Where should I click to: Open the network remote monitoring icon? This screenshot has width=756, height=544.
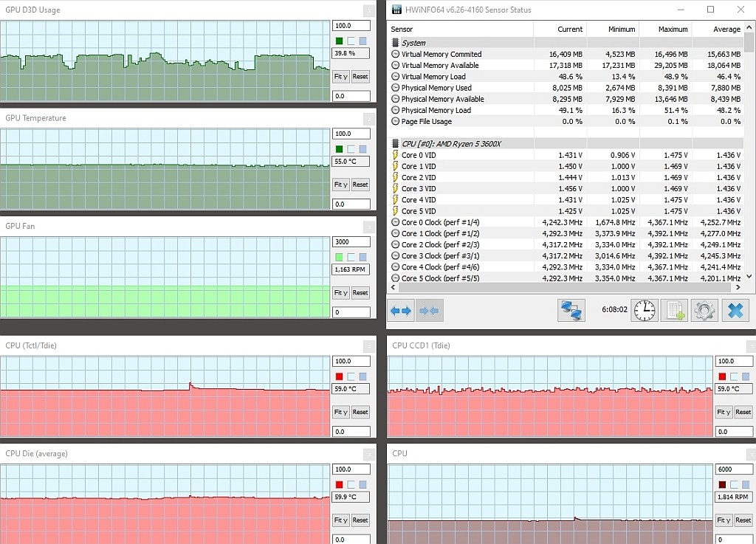pyautogui.click(x=571, y=310)
